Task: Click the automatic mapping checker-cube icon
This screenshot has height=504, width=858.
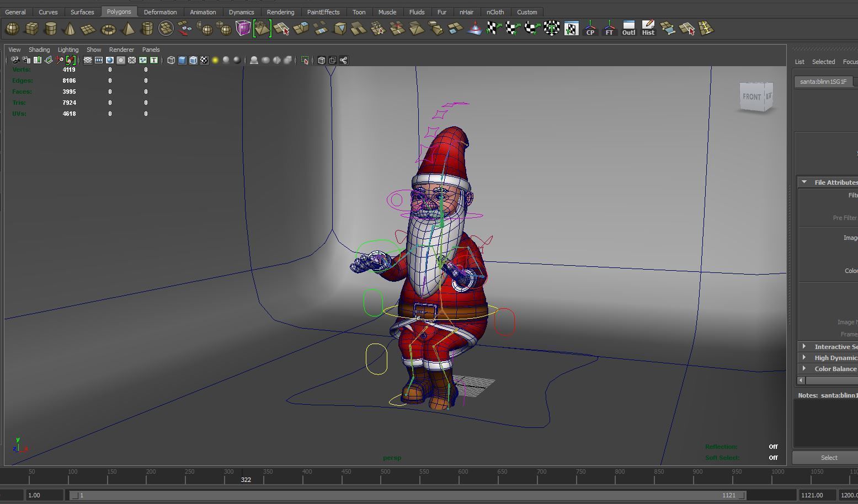Action: 551,28
